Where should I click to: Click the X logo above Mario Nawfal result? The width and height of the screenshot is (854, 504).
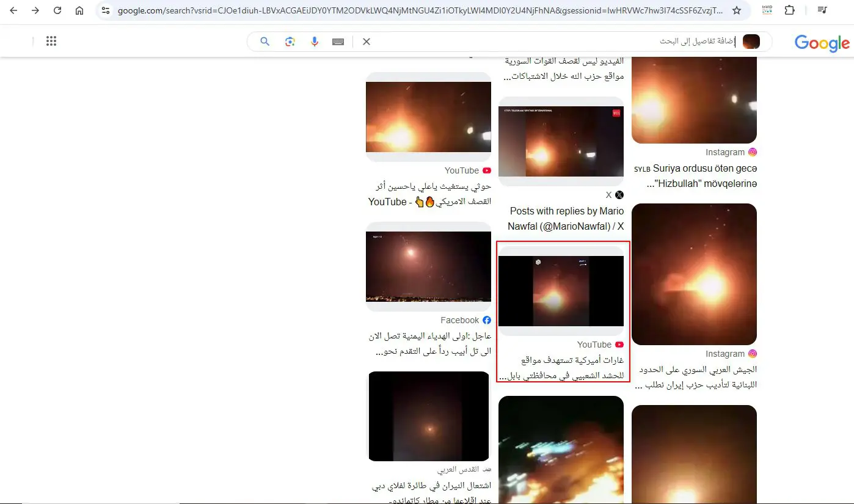(x=619, y=195)
